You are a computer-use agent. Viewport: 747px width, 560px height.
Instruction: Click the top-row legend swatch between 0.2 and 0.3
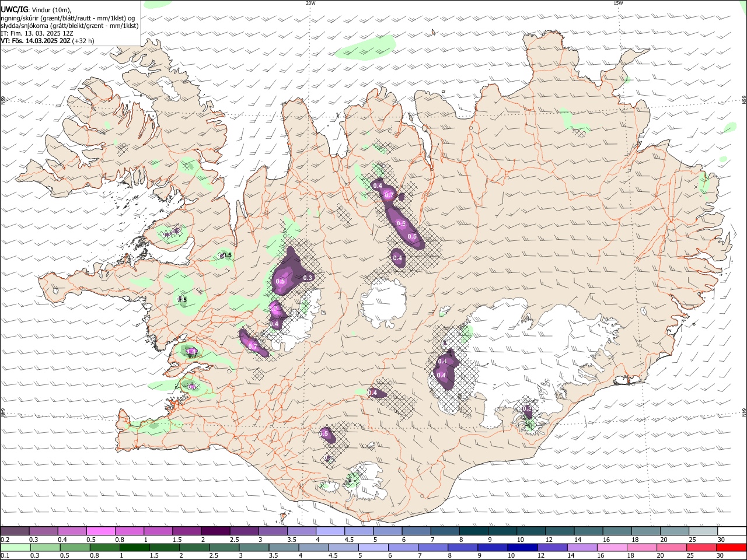pyautogui.click(x=15, y=531)
